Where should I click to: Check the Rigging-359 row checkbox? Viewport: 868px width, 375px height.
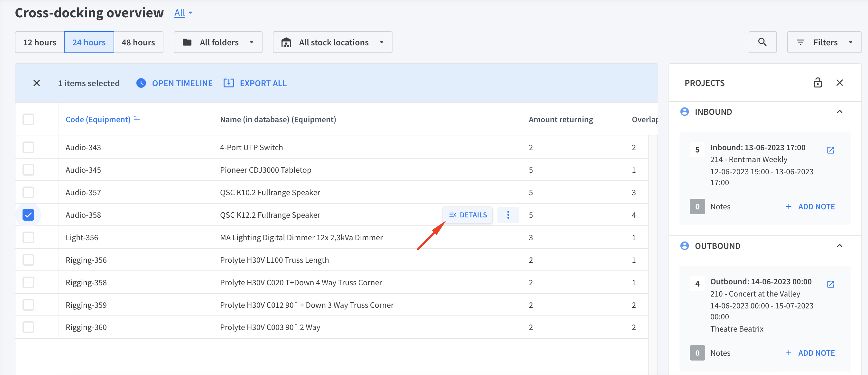(x=28, y=305)
